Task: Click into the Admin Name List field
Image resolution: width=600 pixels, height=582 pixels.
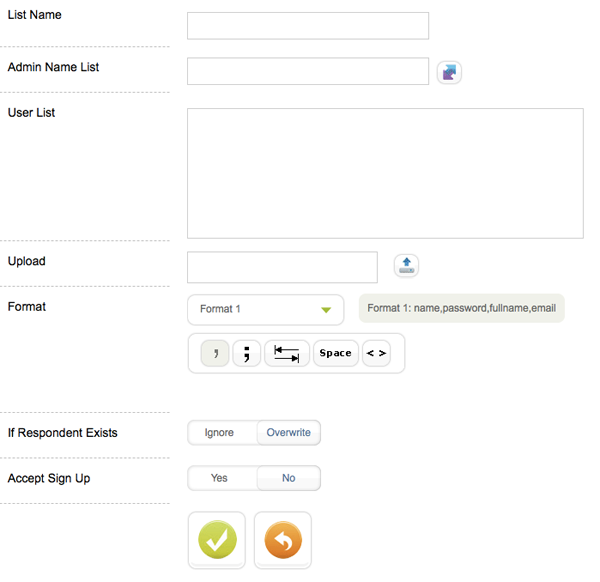Action: pos(308,72)
